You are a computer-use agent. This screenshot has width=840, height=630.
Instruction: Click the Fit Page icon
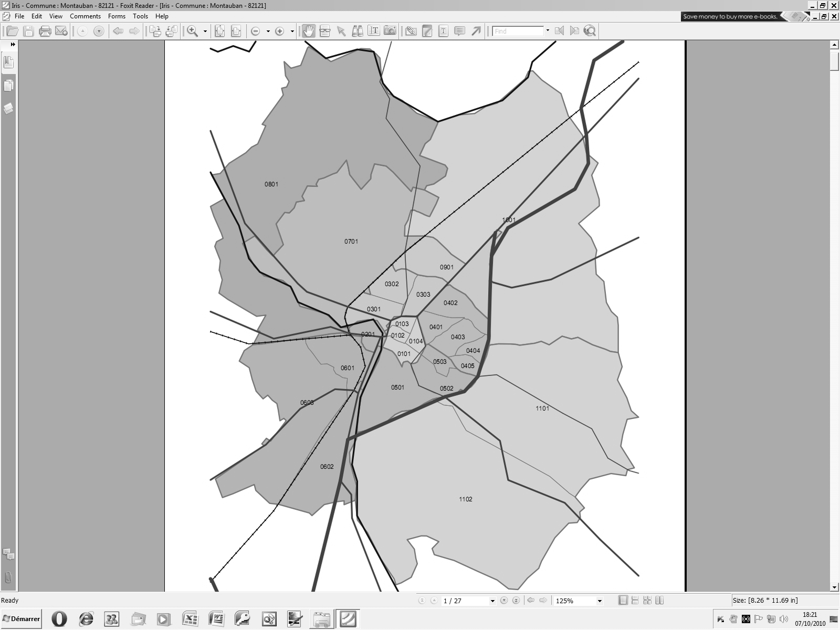pyautogui.click(x=220, y=31)
